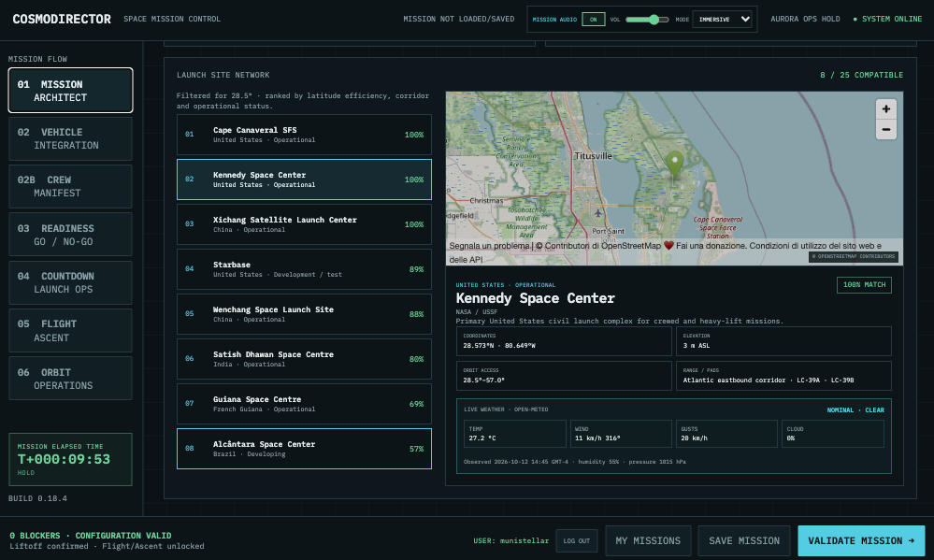
Task: Click the 100% MATCH badge
Action: [864, 285]
